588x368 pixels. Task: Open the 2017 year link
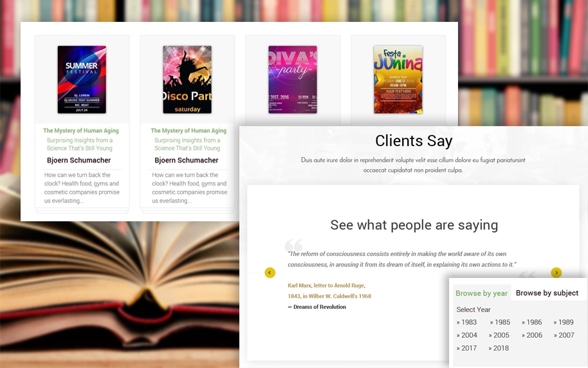467,348
